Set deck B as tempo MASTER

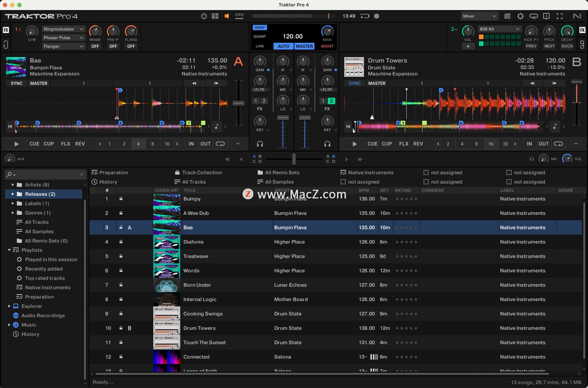pos(377,83)
